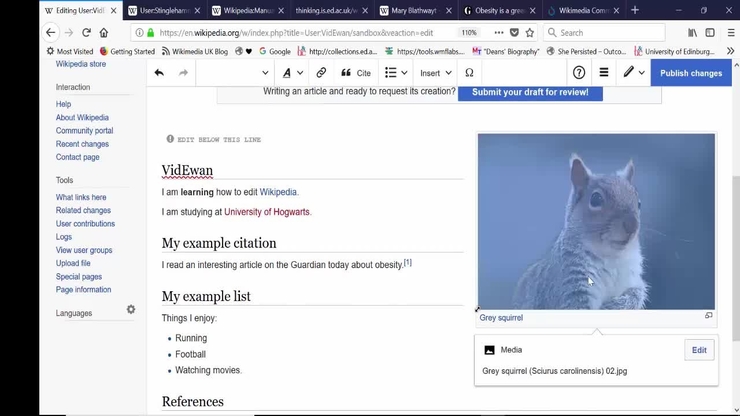
Task: Toggle Firefox sidebar view icon
Action: pyautogui.click(x=710, y=33)
